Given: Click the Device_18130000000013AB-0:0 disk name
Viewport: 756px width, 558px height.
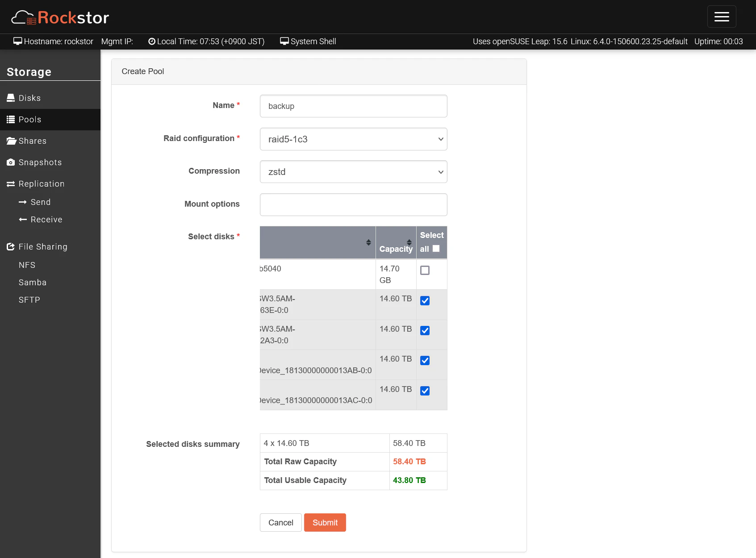Looking at the screenshot, I should 316,371.
